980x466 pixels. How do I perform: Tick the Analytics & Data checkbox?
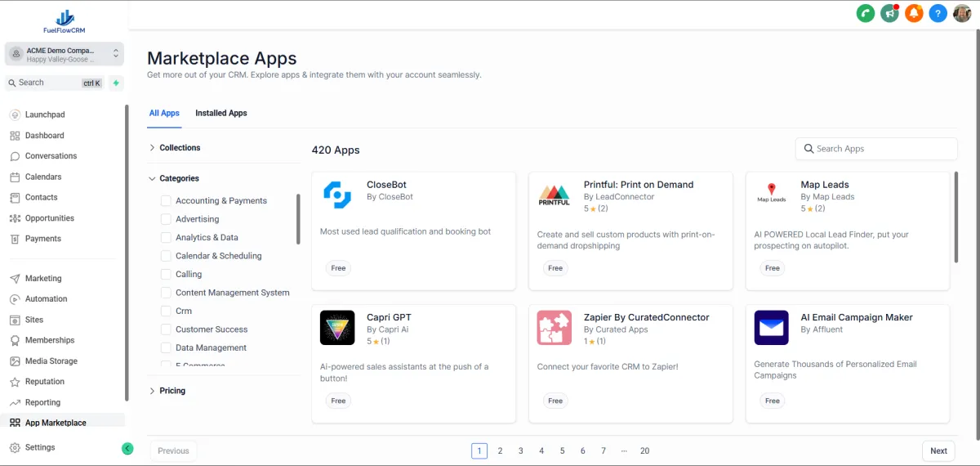tap(166, 237)
